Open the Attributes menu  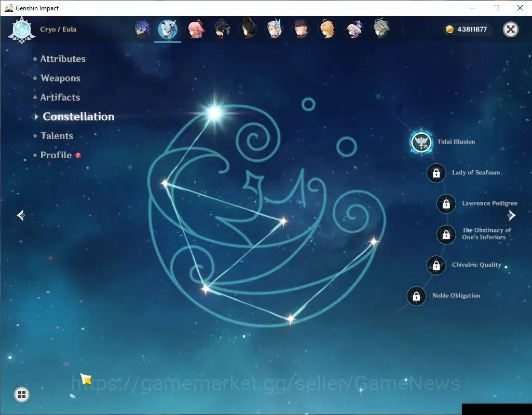pos(63,59)
